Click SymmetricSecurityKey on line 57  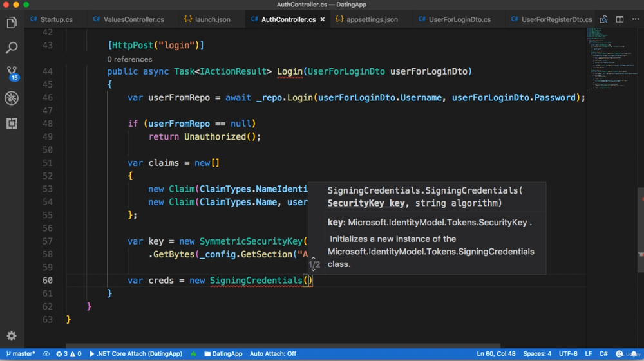251,241
